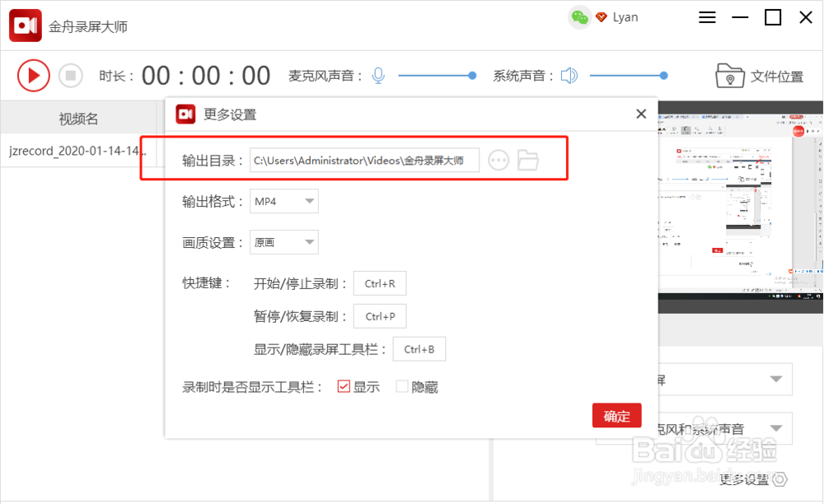824x504 pixels.
Task: Open the Lyan user account
Action: [625, 17]
